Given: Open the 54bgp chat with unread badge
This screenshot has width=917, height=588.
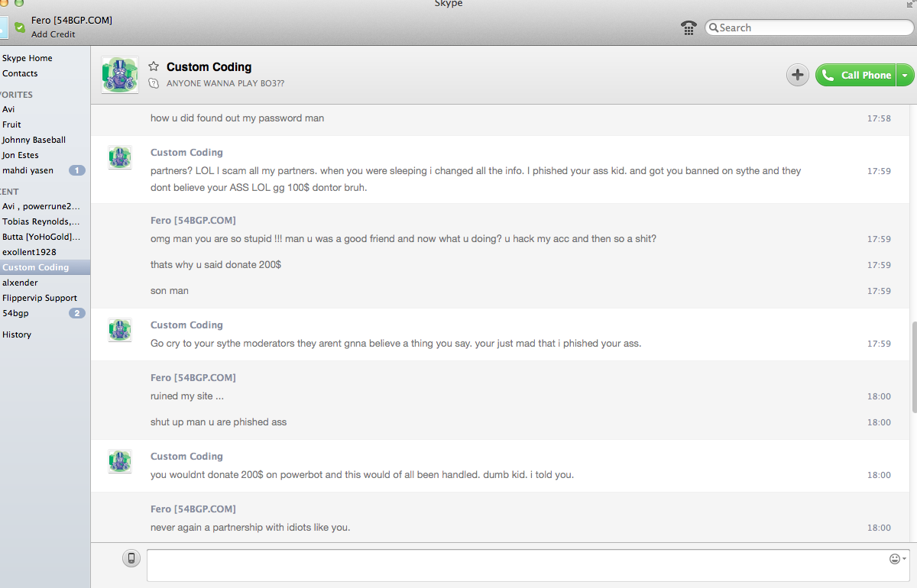Looking at the screenshot, I should click(16, 313).
